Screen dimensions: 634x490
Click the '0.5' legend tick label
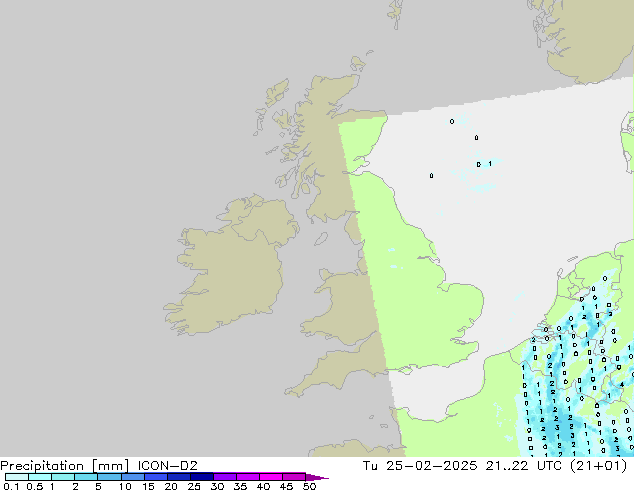[x=34, y=486]
